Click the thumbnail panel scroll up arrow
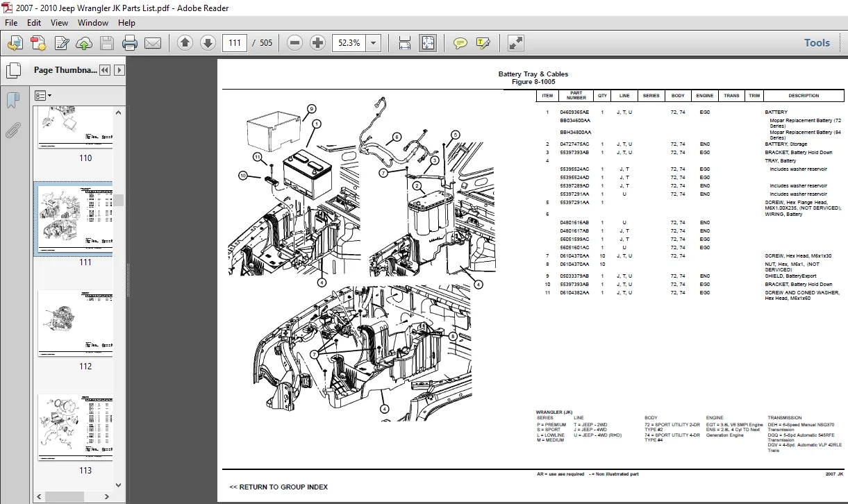 point(119,112)
